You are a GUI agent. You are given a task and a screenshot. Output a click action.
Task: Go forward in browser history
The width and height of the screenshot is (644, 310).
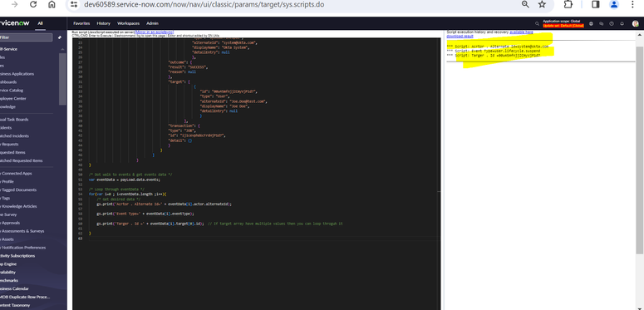click(x=15, y=4)
